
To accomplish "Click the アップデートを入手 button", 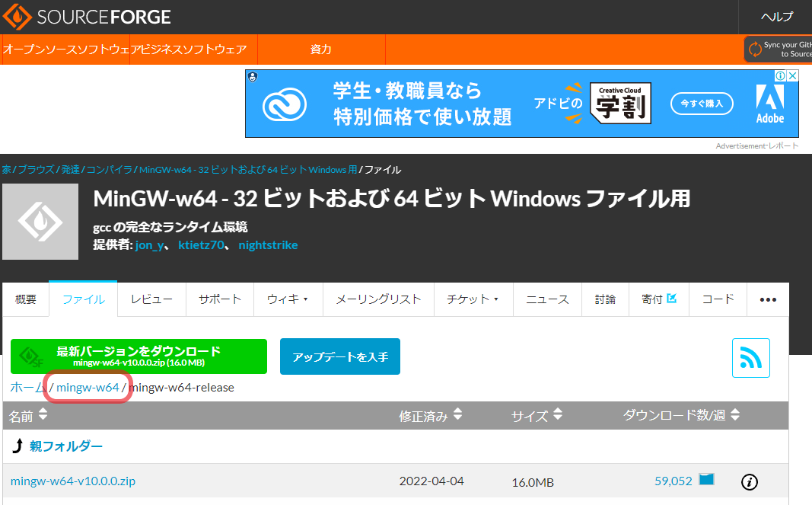I will (x=340, y=356).
